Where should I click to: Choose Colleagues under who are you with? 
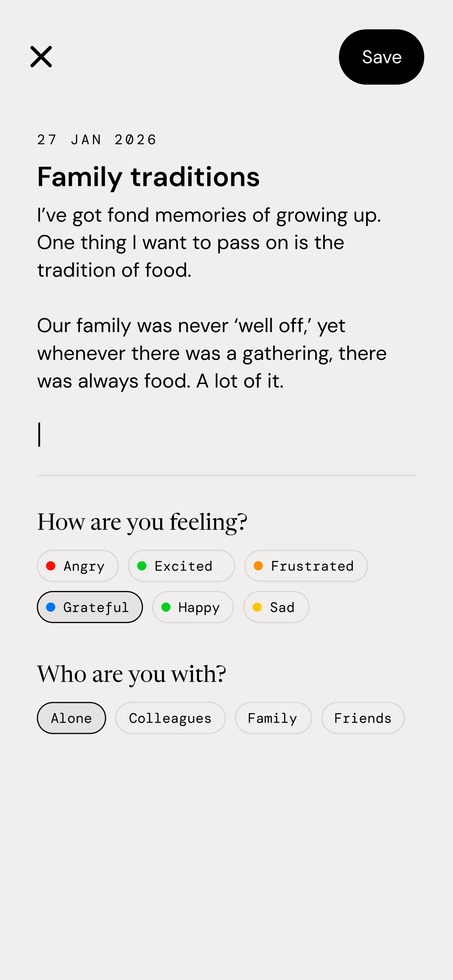pos(170,717)
